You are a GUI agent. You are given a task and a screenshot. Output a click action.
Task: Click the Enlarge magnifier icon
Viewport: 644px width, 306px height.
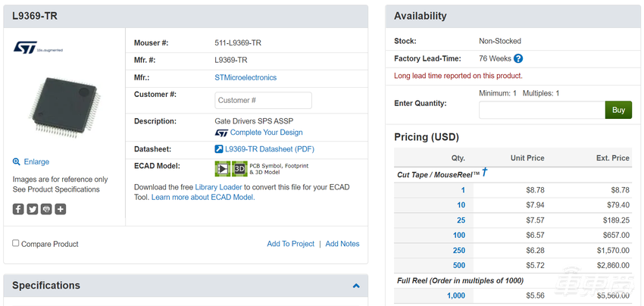click(x=17, y=162)
